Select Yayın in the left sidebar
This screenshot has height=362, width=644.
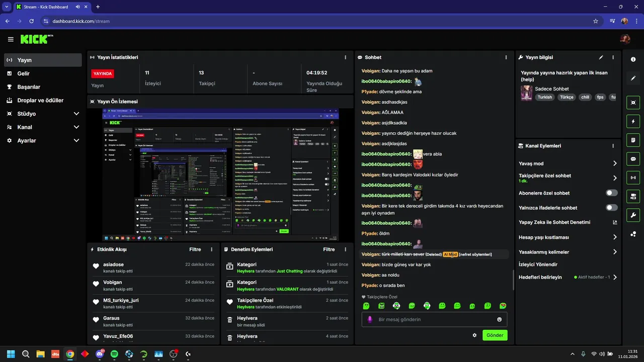coord(43,60)
